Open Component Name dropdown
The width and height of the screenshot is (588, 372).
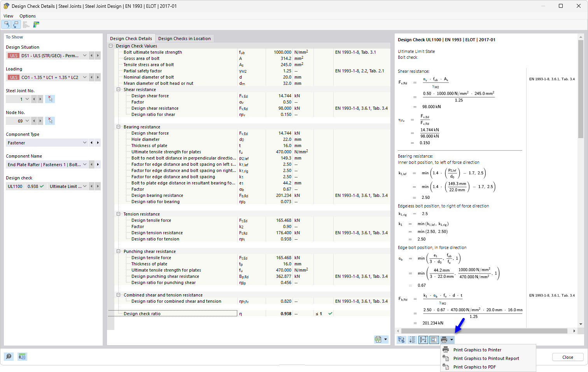tap(85, 165)
